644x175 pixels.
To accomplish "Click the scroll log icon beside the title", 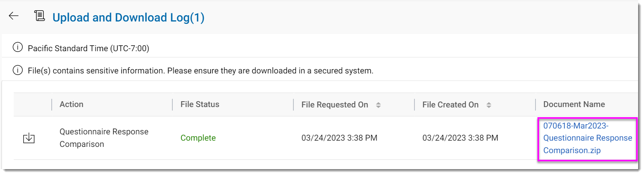I will (40, 16).
